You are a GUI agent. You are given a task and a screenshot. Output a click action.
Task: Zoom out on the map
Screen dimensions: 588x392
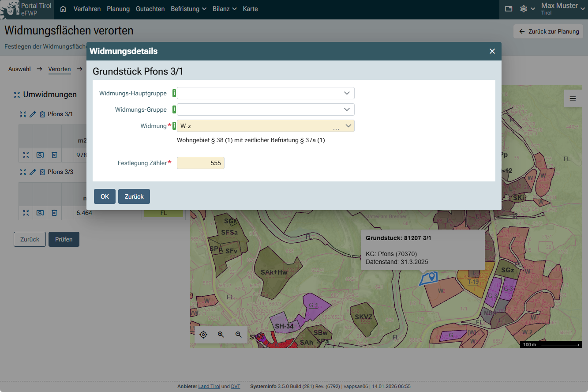(239, 335)
